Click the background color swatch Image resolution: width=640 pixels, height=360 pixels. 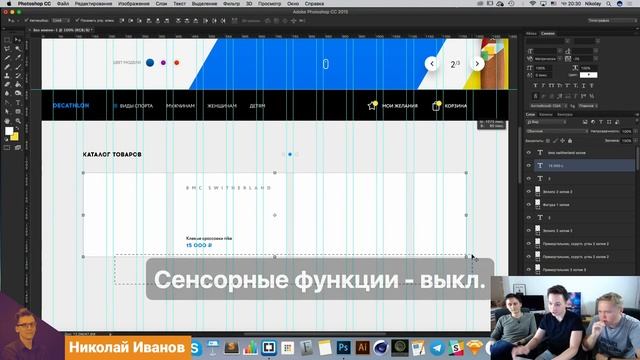point(14,137)
